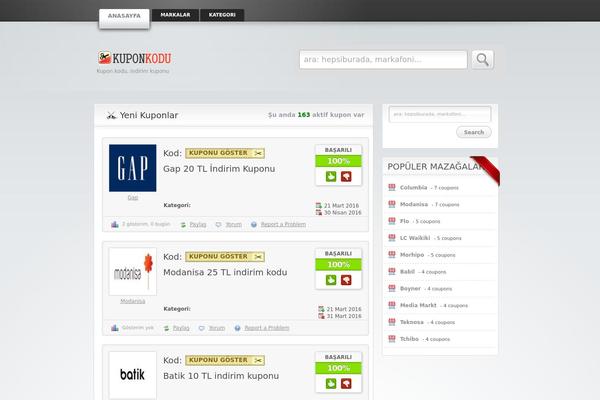Click the Modanisa store link under logo
The height and width of the screenshot is (400, 600).
132,301
